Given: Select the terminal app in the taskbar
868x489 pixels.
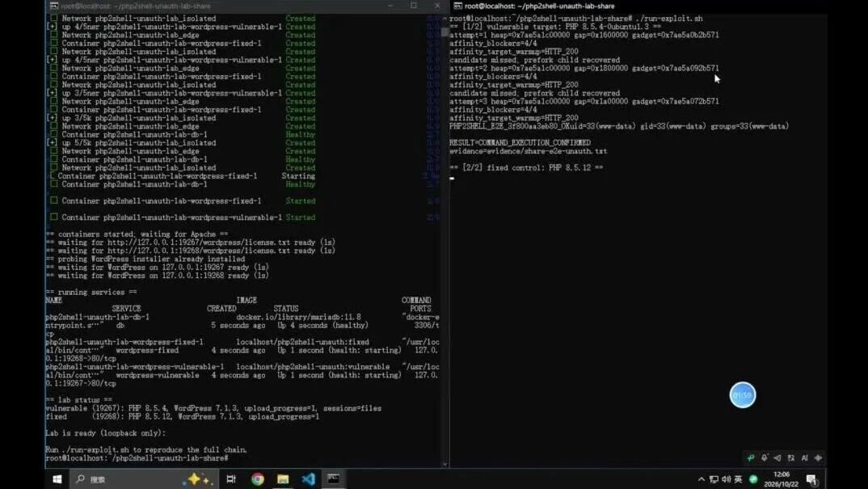Looking at the screenshot, I should [x=333, y=479].
